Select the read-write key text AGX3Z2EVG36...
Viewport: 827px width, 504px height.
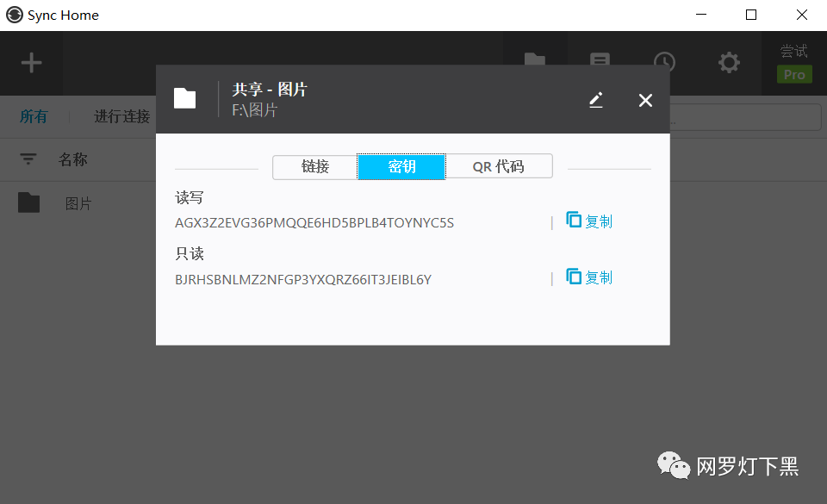(314, 223)
